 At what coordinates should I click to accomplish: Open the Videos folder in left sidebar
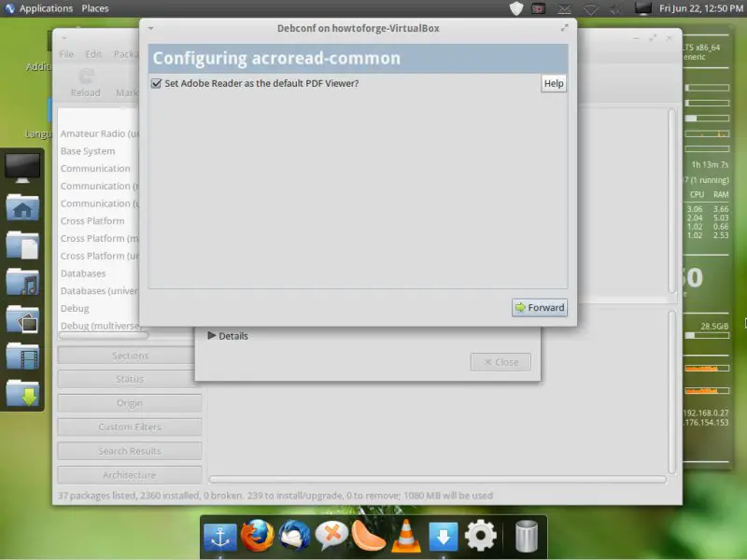[x=22, y=356]
